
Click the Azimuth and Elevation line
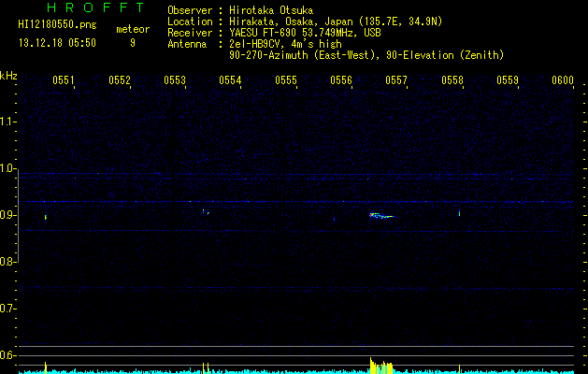coord(366,55)
